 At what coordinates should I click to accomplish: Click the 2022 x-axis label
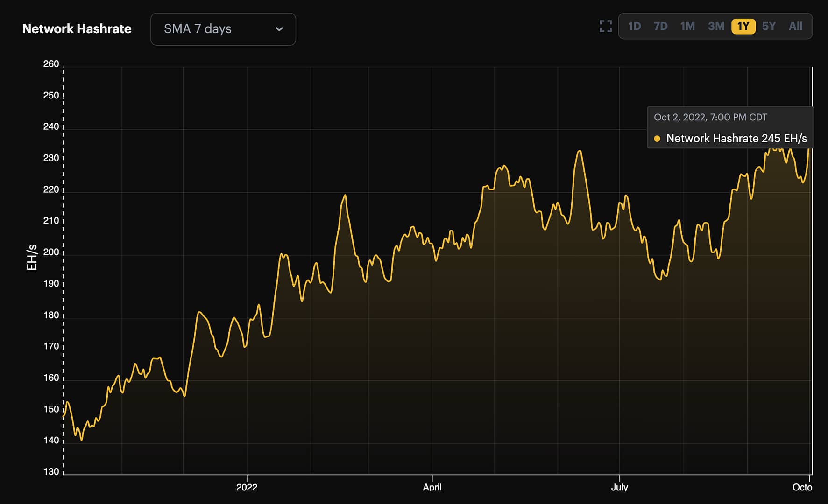[x=247, y=487]
